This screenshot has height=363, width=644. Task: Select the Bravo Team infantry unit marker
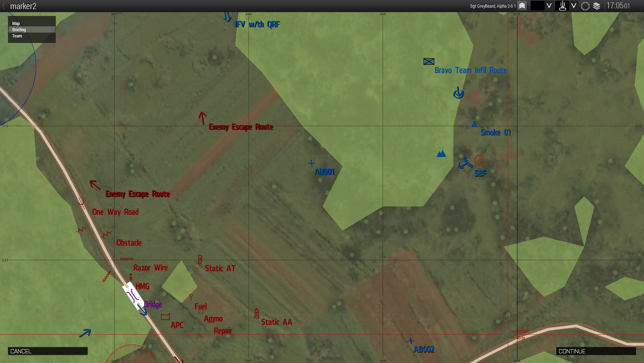coord(429,61)
